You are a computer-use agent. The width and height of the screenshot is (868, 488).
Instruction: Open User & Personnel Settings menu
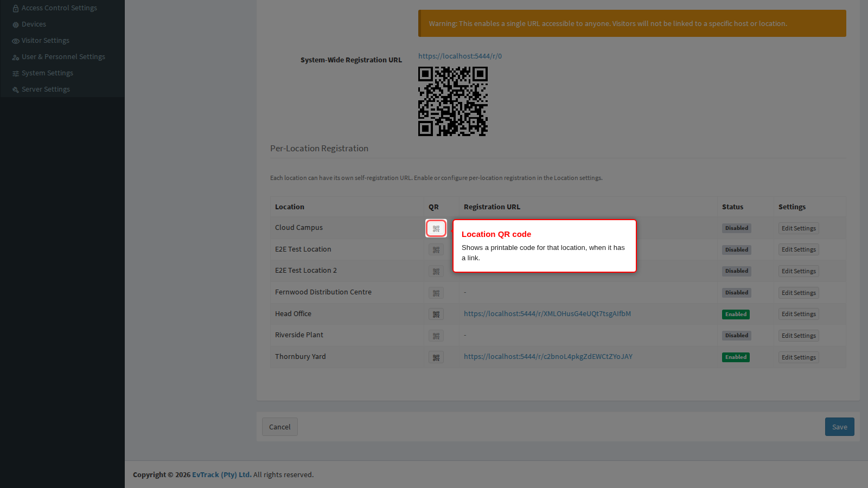coord(63,57)
